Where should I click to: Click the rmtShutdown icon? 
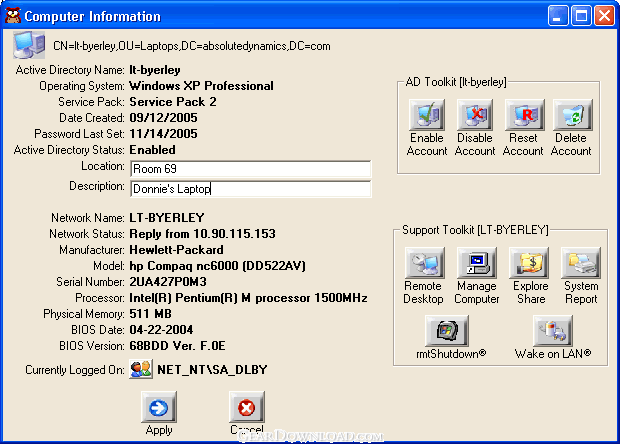tap(447, 331)
